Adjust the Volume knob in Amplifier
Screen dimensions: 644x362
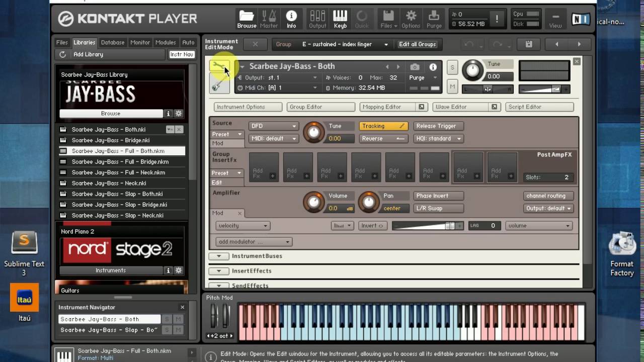tap(313, 202)
